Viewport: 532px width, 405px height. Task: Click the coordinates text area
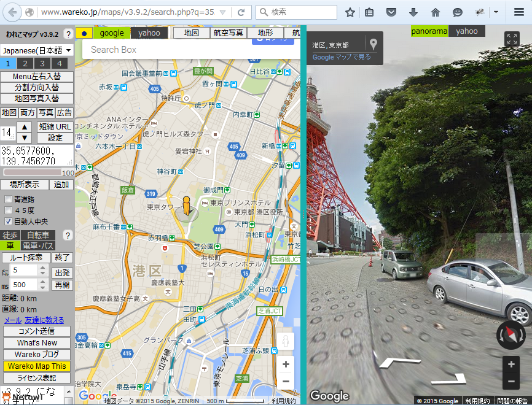37,156
